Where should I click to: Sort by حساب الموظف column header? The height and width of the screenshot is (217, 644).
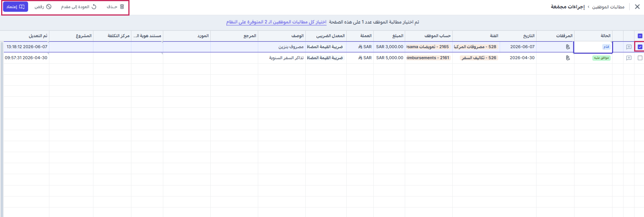[x=429, y=36]
